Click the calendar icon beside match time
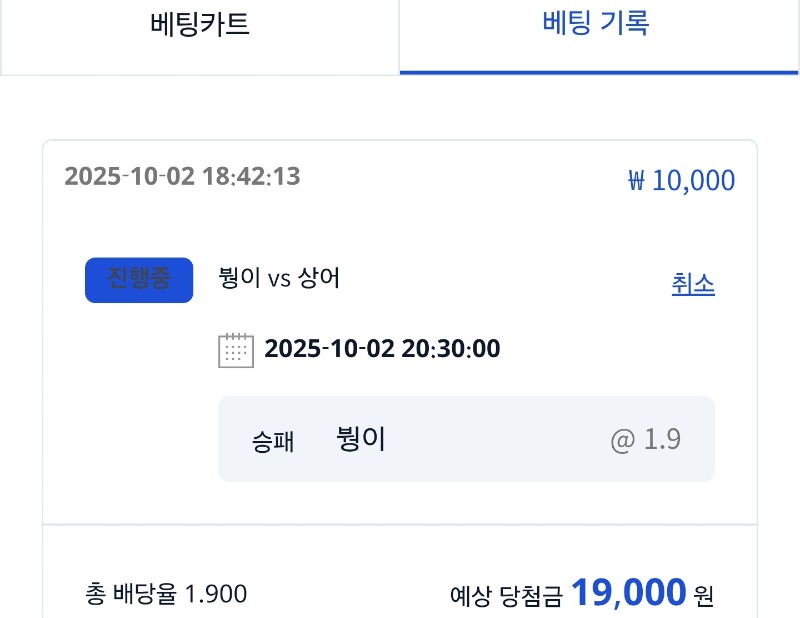The height and width of the screenshot is (618, 800). [x=235, y=350]
